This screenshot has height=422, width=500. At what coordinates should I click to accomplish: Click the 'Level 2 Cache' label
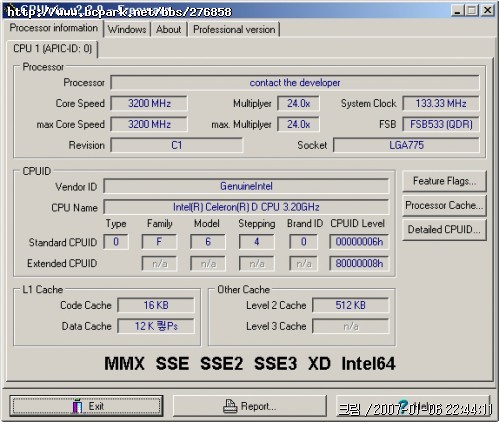[276, 305]
